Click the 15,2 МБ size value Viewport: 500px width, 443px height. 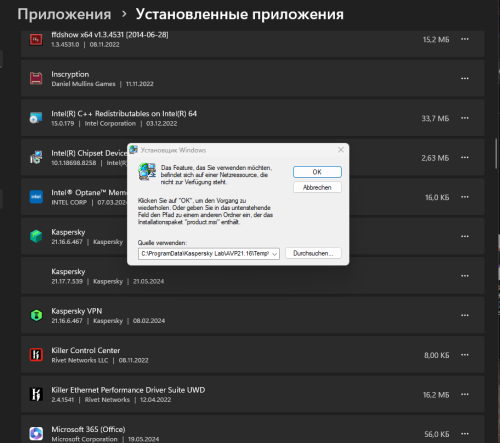(436, 40)
